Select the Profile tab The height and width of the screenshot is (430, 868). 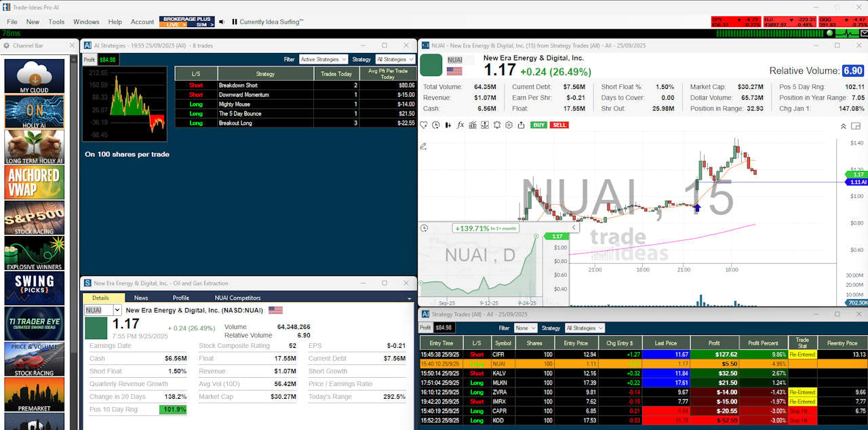tap(181, 298)
